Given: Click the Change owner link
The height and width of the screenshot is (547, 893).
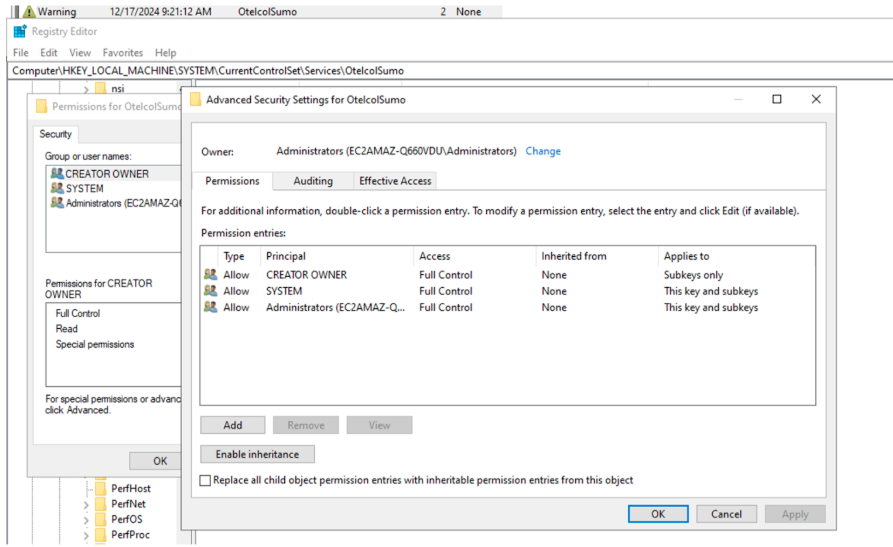Looking at the screenshot, I should pyautogui.click(x=543, y=151).
